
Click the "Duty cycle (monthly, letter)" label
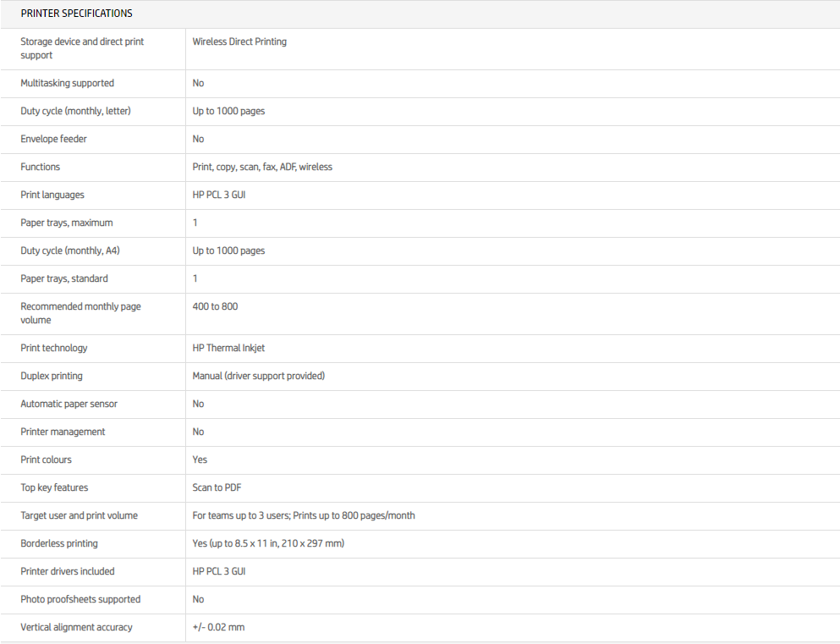[x=75, y=111]
